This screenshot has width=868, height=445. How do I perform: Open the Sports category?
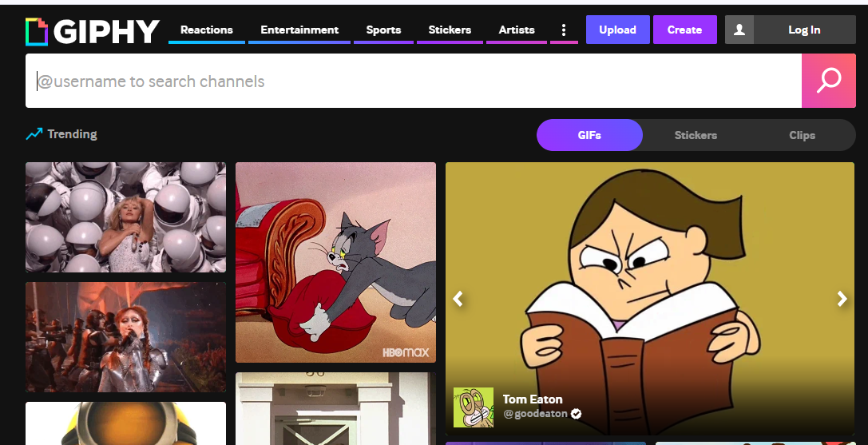(383, 30)
